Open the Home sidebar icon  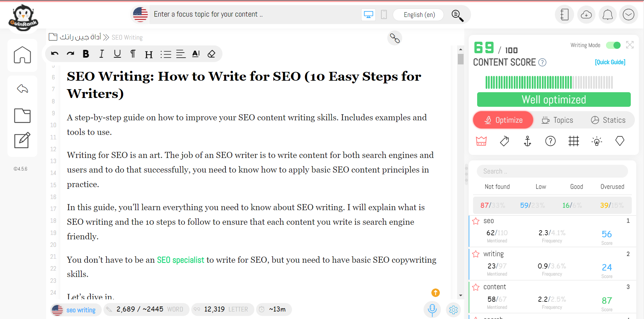coord(22,55)
